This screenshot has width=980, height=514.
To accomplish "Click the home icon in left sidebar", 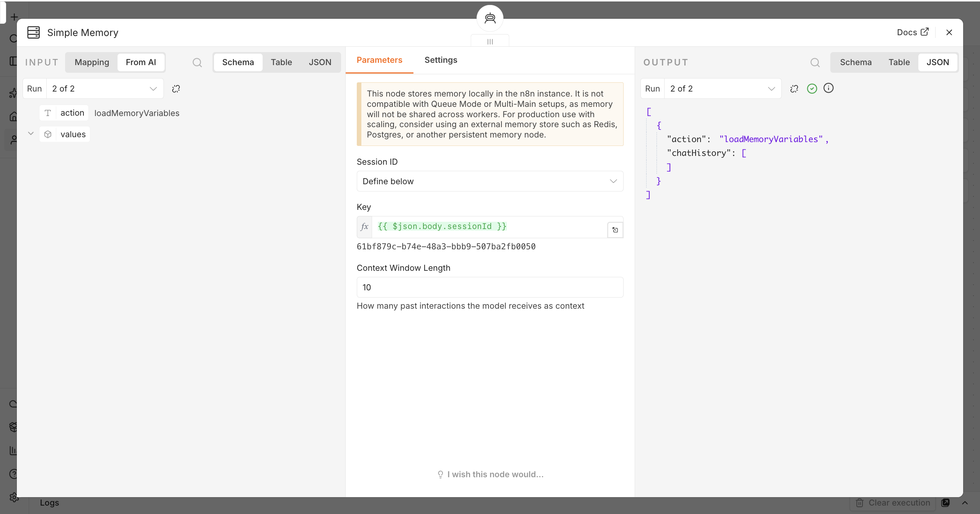I will [14, 116].
